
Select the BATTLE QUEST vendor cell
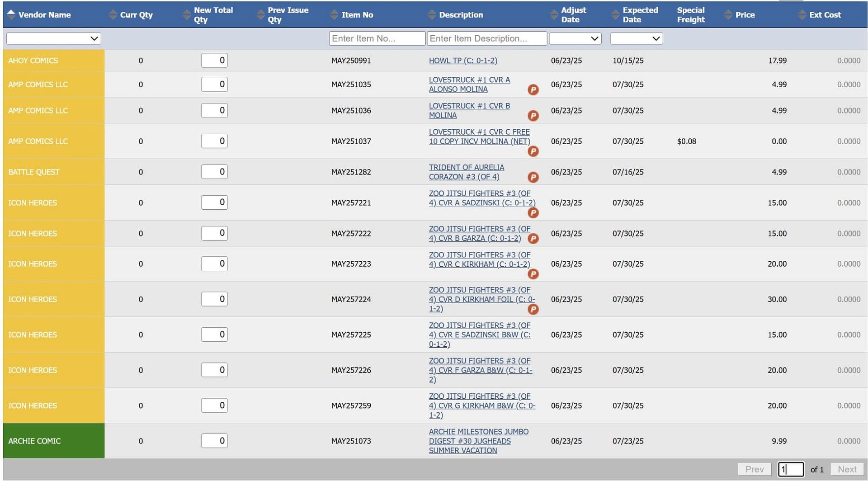point(53,172)
